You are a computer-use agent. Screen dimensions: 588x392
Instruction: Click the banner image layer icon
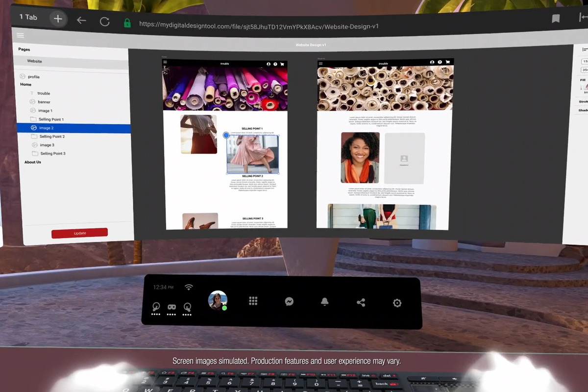click(x=32, y=102)
